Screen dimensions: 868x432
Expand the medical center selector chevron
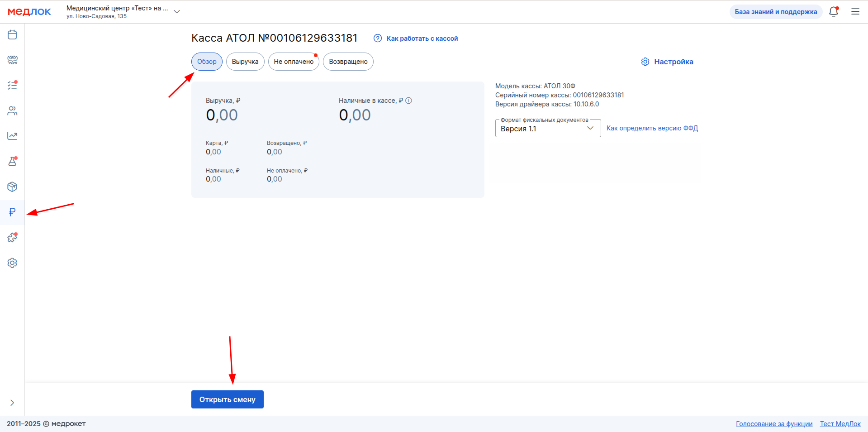click(177, 12)
